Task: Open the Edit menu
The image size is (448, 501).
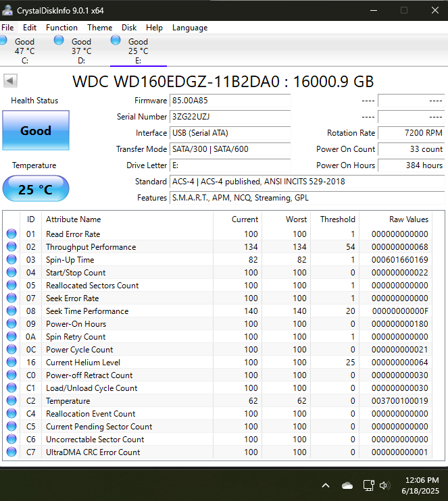Action: [x=30, y=28]
